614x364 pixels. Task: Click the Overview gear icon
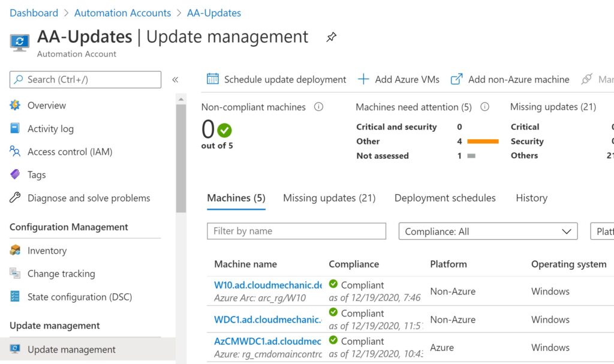click(15, 105)
